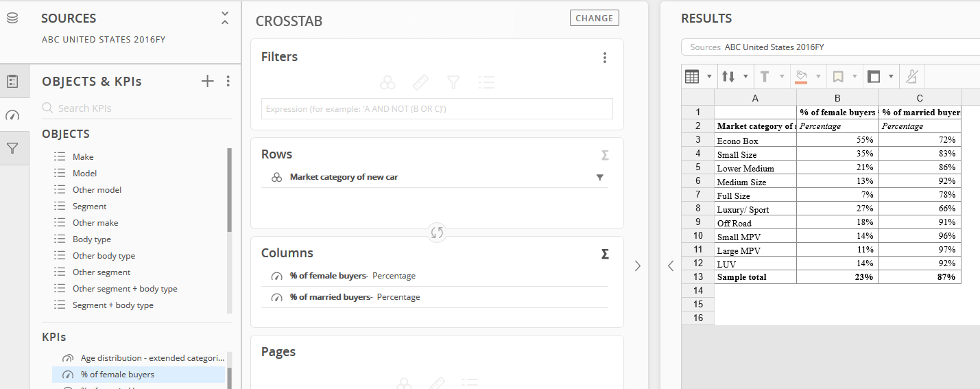
Task: Click the CHANGE button
Action: pyautogui.click(x=595, y=19)
